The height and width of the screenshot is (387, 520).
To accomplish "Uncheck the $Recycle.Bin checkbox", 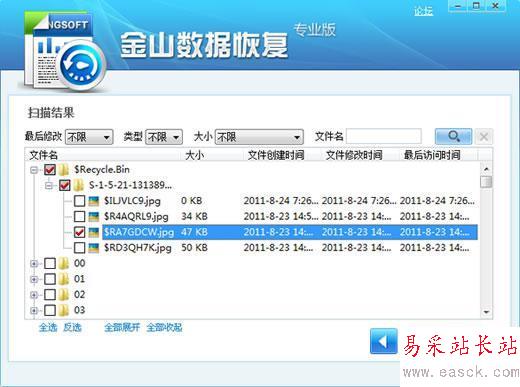I will pos(50,170).
